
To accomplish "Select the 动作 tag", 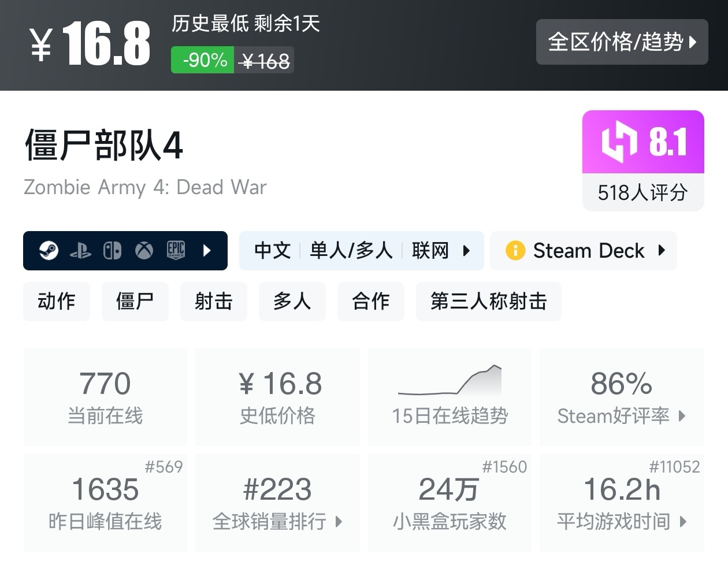I will click(x=57, y=302).
